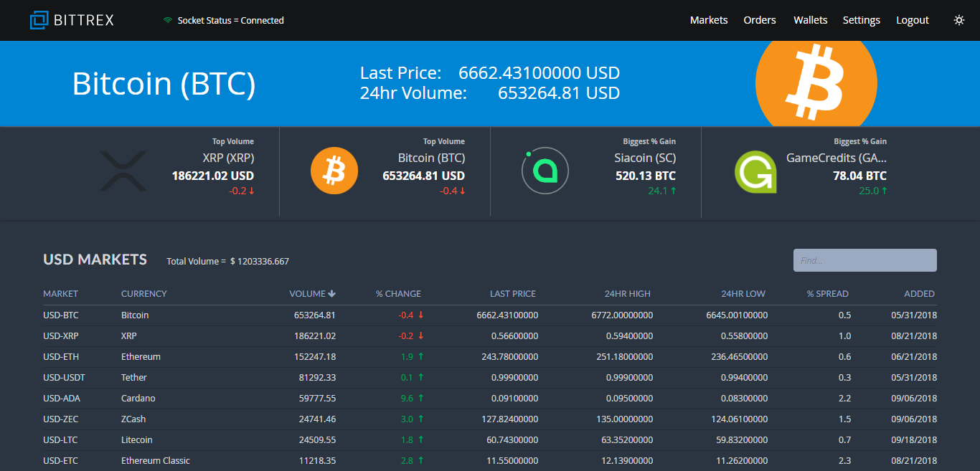Screen dimensions: 980x471
Task: Toggle the light/dark theme sun icon
Action: point(958,20)
